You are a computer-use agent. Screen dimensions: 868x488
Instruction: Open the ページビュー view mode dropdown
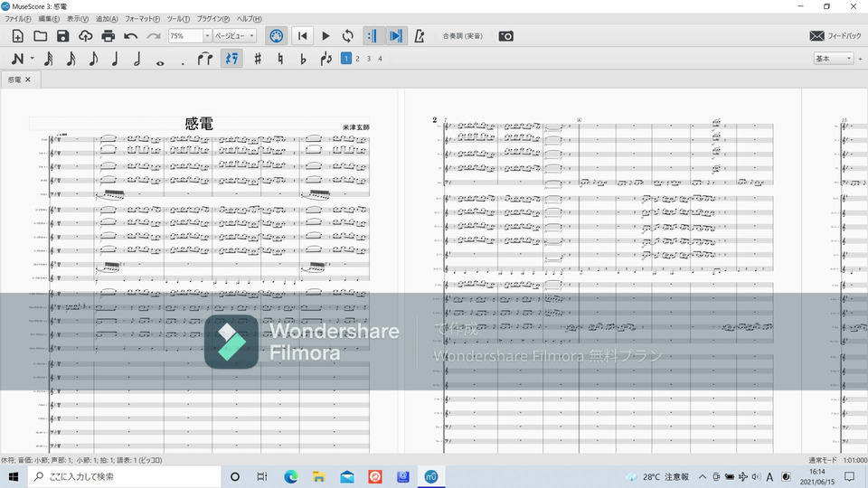[x=235, y=36]
